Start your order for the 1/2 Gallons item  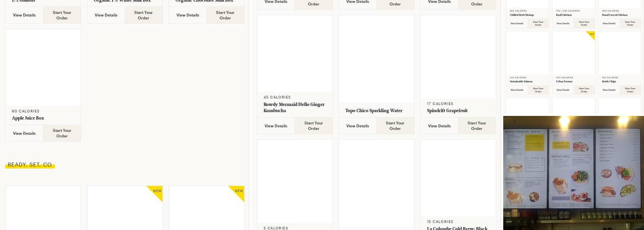tap(62, 15)
